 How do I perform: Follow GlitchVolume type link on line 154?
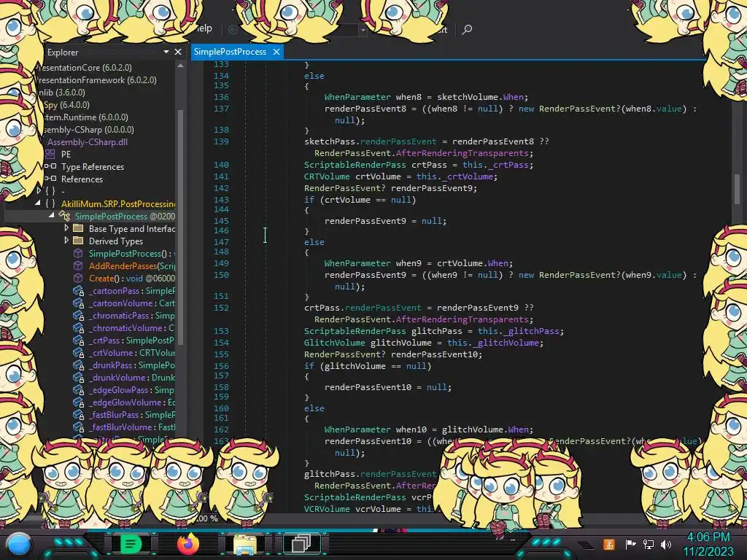click(x=334, y=343)
